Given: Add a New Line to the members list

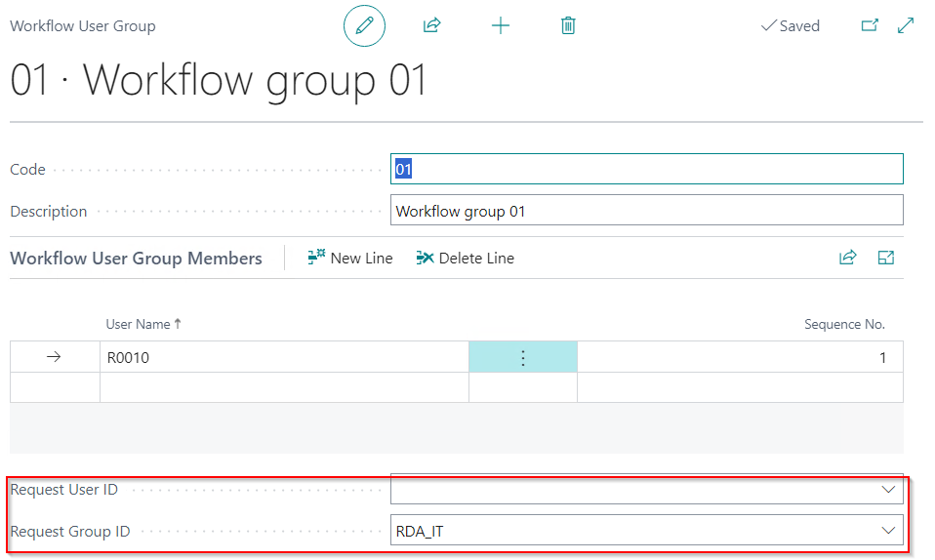Looking at the screenshot, I should click(x=350, y=258).
